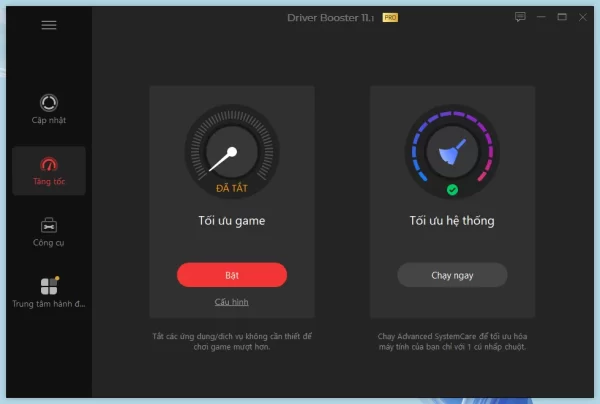Image resolution: width=600 pixels, height=404 pixels.
Task: Open the hamburger menu
Action: pyautogui.click(x=49, y=25)
